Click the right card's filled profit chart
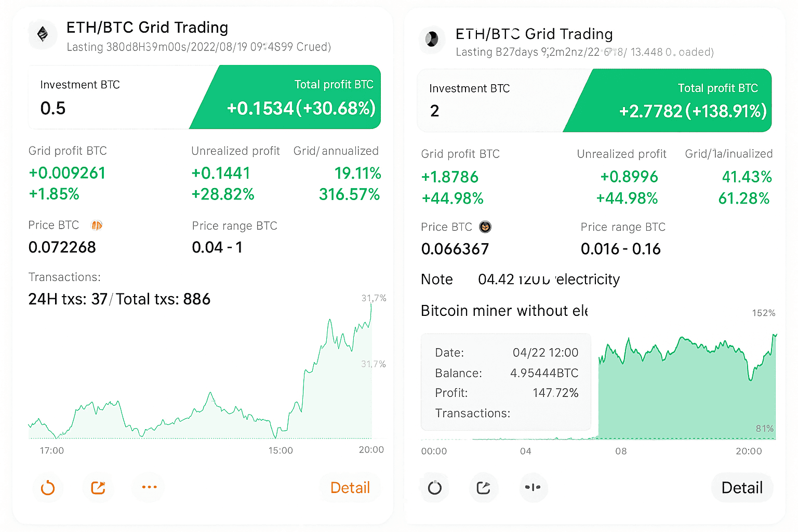Image resolution: width=798 pixels, height=532 pixels. (687, 387)
